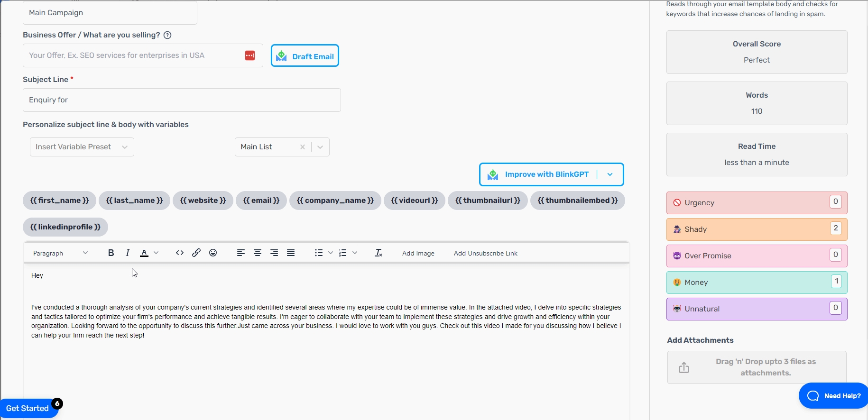Screen dimensions: 868x420
Task: Click the Subject Line input field
Action: [x=182, y=100]
